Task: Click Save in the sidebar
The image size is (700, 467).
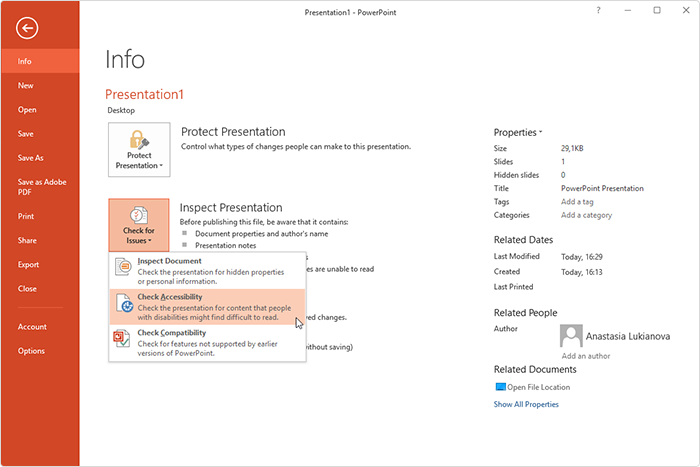Action: (x=40, y=133)
